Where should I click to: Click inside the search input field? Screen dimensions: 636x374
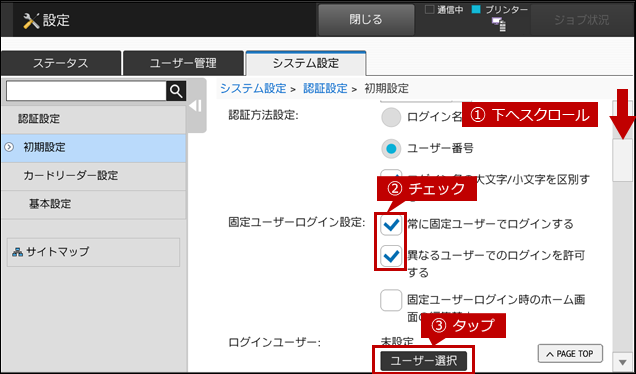coord(86,91)
